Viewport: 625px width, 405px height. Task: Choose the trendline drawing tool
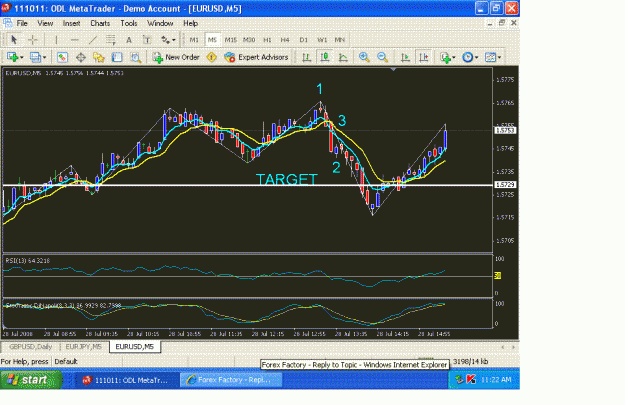click(92, 39)
